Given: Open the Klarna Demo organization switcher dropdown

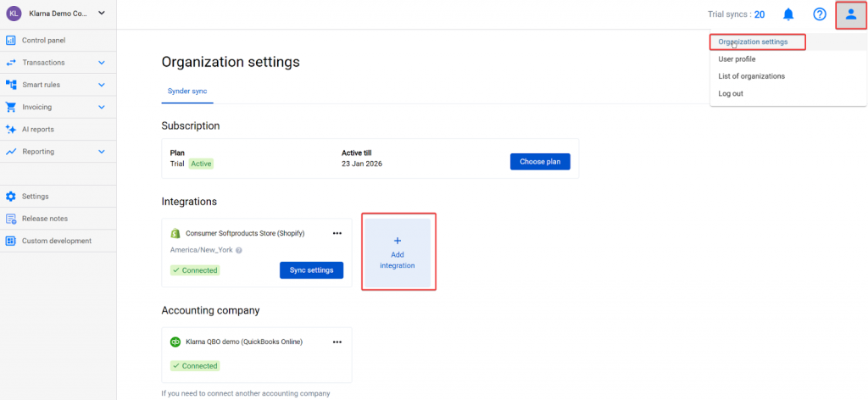Looking at the screenshot, I should (x=102, y=13).
